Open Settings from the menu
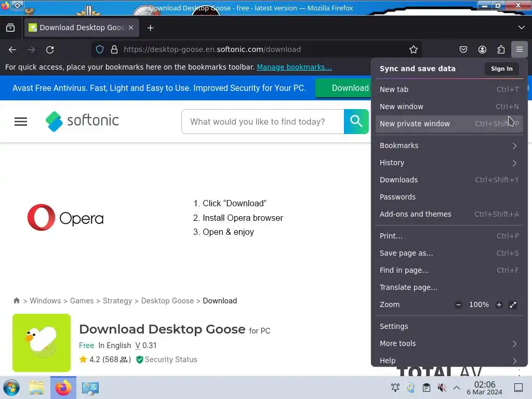This screenshot has height=399, width=532. coord(449,326)
